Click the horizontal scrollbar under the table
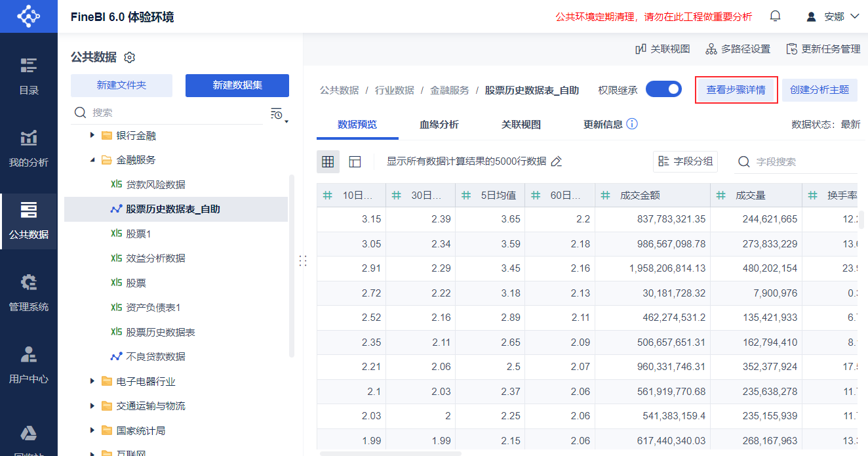 click(391, 453)
